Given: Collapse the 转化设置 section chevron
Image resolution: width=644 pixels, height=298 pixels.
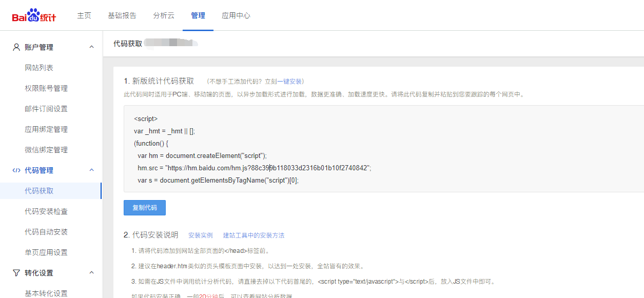Looking at the screenshot, I should tap(92, 273).
